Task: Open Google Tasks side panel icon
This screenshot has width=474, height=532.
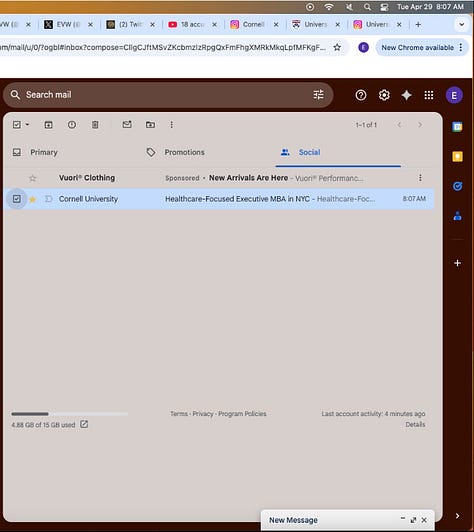Action: 457,186
